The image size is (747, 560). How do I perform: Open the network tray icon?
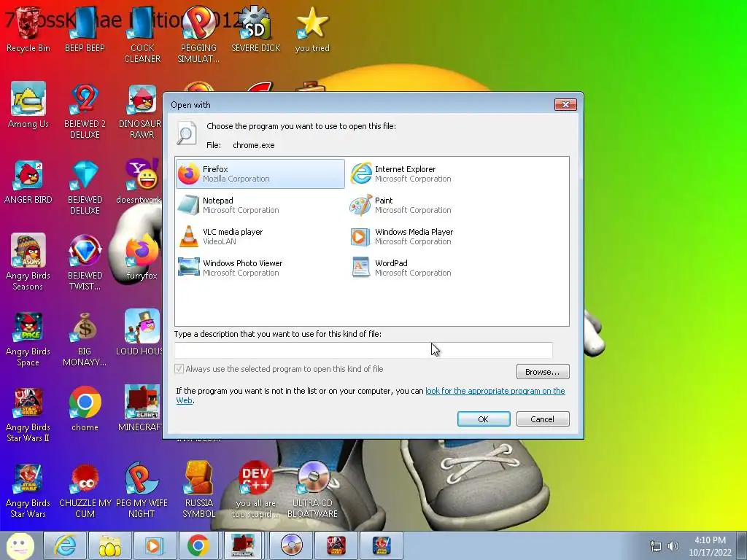pyautogui.click(x=656, y=546)
